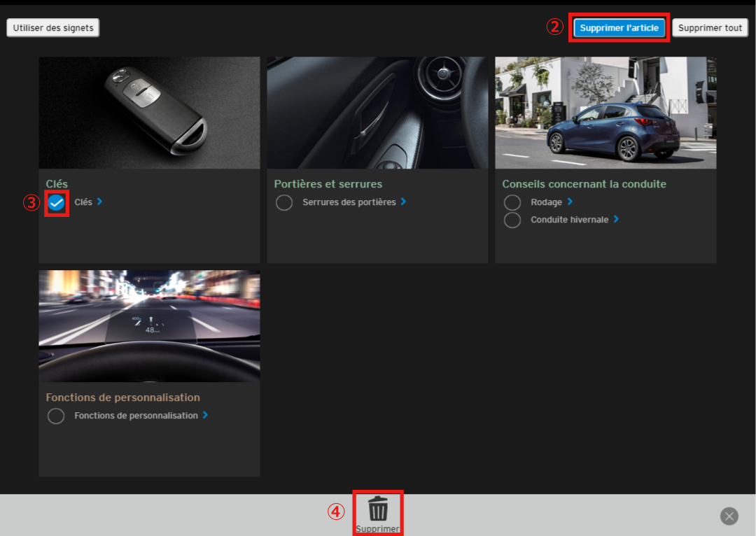Open the blue hatchback car thumbnail
Image resolution: width=756 pixels, height=536 pixels.
[x=605, y=113]
